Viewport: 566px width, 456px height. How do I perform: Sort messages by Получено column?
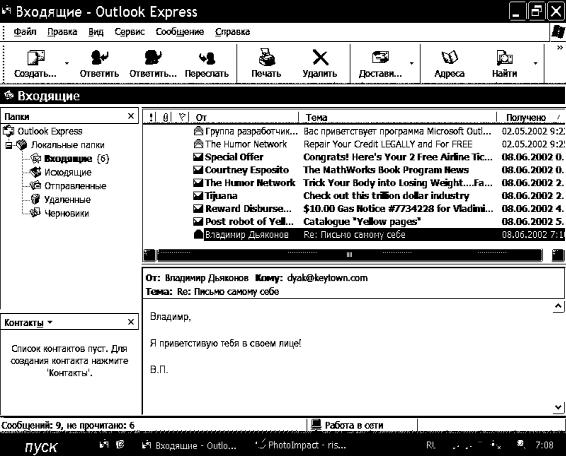(x=531, y=117)
